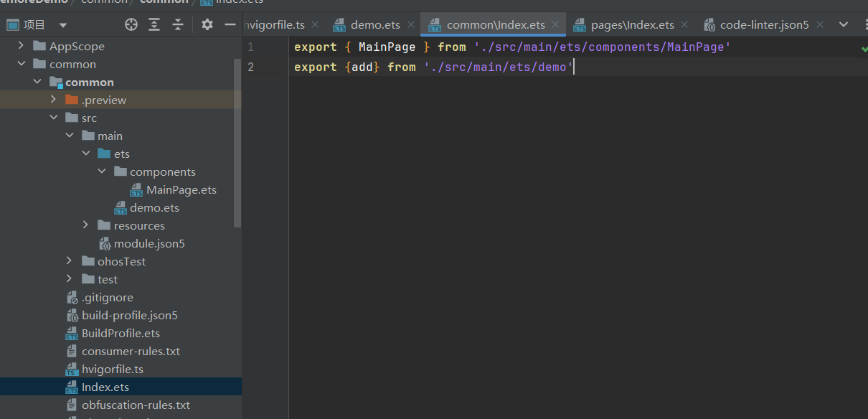Click the green inspection checkmark indicator
This screenshot has height=419, width=868.
point(864,49)
